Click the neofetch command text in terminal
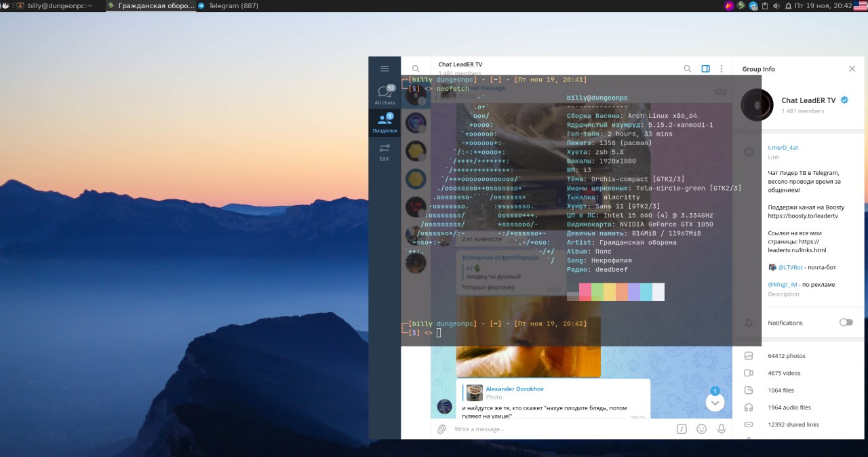The image size is (868, 457). (x=452, y=88)
